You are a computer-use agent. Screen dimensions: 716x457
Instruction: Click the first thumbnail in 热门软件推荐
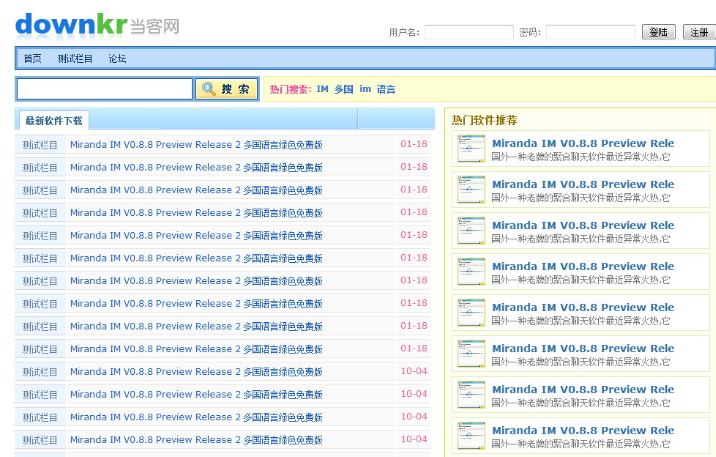pos(471,148)
